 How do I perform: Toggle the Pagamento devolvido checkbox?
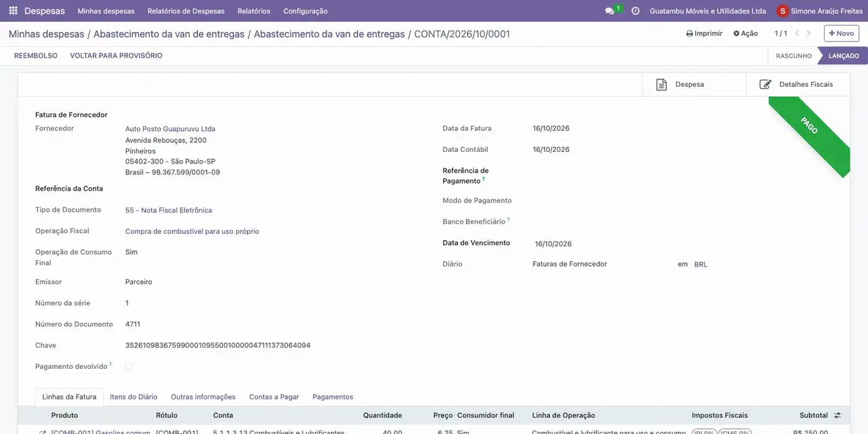coord(129,366)
